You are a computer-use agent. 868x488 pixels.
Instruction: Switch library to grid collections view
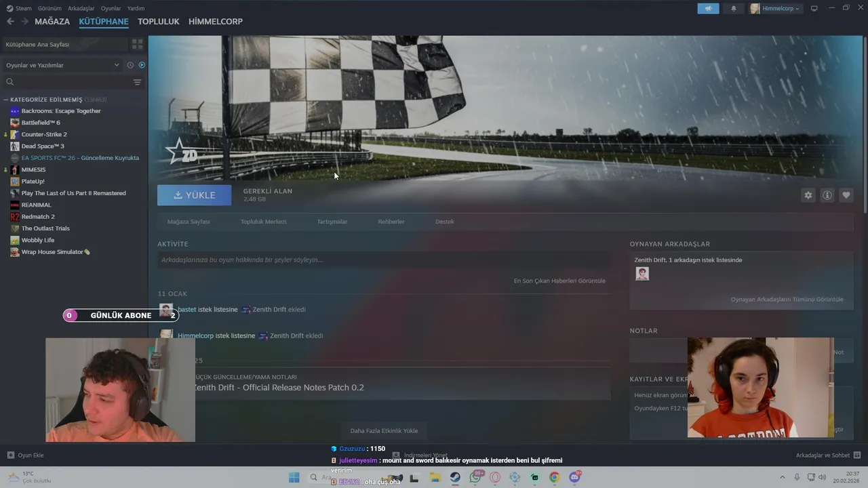pos(138,44)
